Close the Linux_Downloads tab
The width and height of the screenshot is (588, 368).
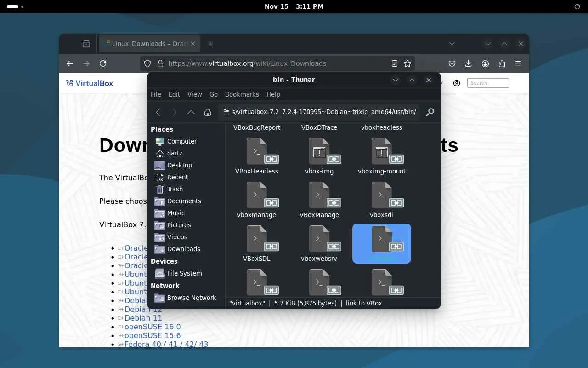(x=193, y=44)
